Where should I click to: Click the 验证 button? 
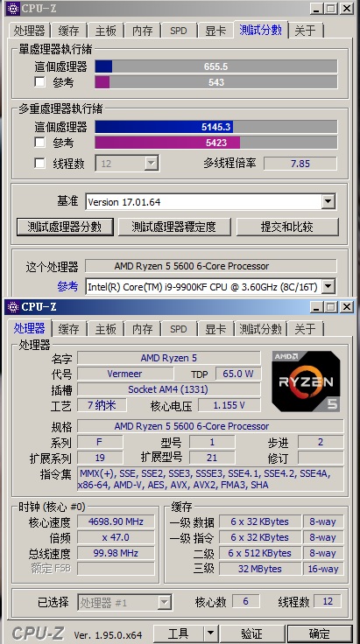click(251, 634)
